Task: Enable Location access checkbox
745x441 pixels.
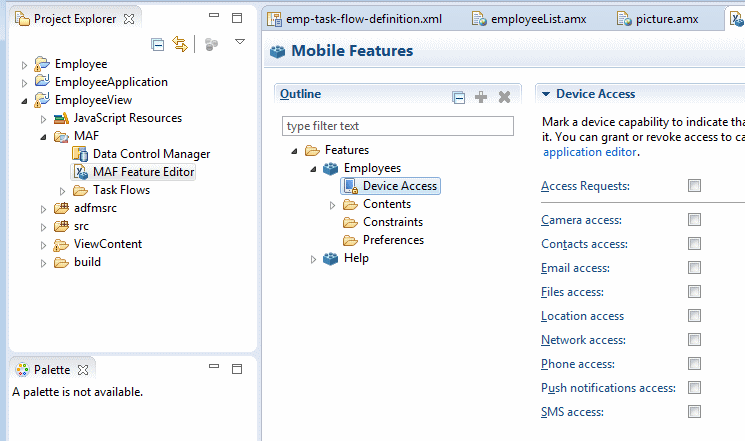Action: tap(694, 316)
